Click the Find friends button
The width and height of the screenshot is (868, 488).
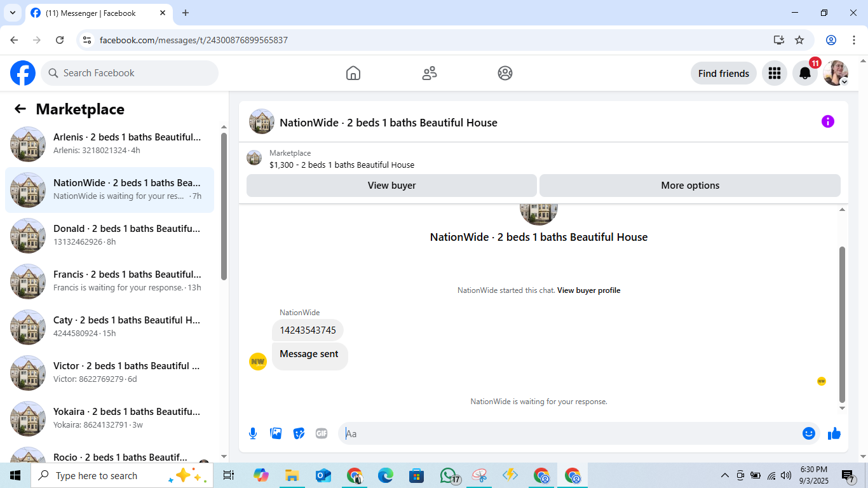(x=724, y=73)
